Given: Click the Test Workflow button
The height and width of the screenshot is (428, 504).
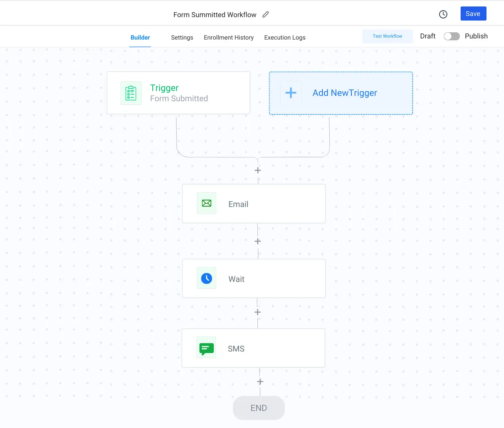Looking at the screenshot, I should (387, 36).
